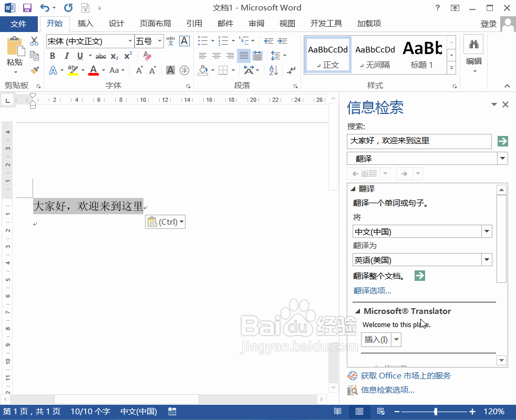Undo the last action

pyautogui.click(x=45, y=8)
